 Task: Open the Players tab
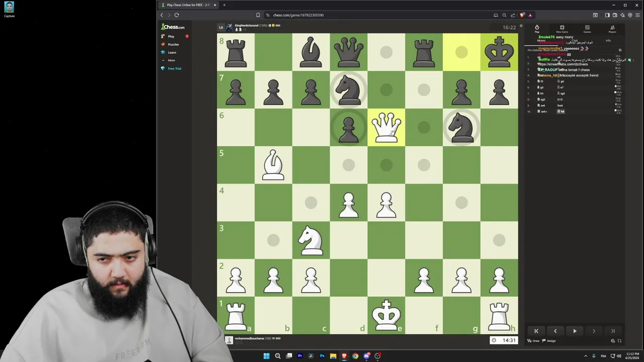(x=612, y=29)
